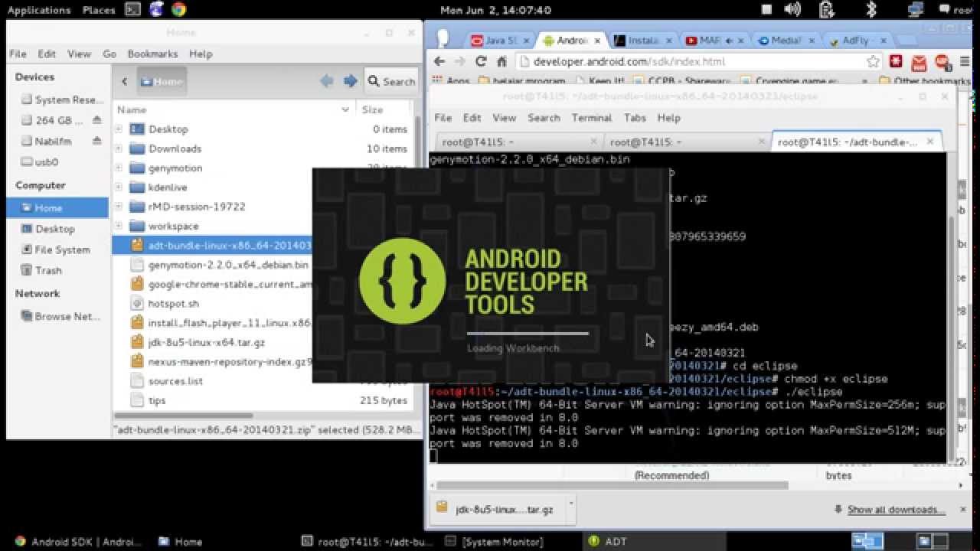Open Chrome's home page button
Image resolution: width=980 pixels, height=551 pixels.
click(x=501, y=62)
